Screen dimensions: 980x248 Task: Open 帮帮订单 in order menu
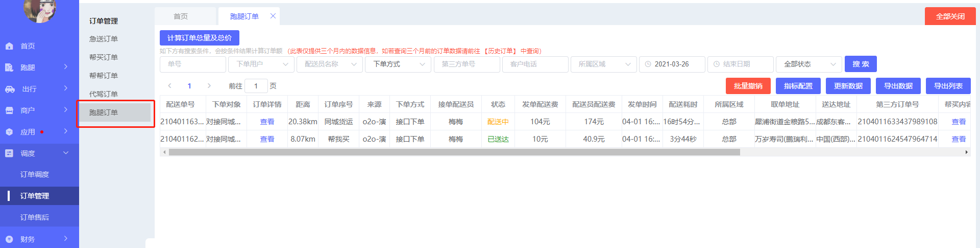tap(104, 76)
